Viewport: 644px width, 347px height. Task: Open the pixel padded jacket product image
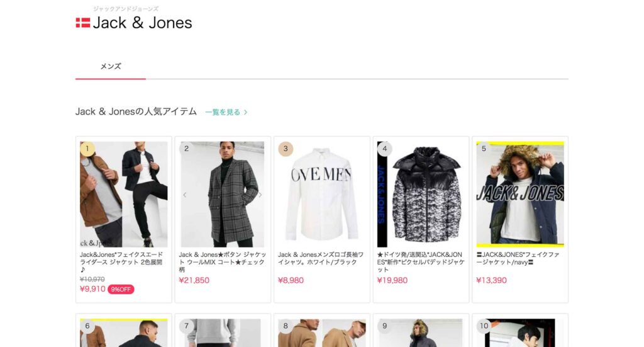(x=421, y=194)
